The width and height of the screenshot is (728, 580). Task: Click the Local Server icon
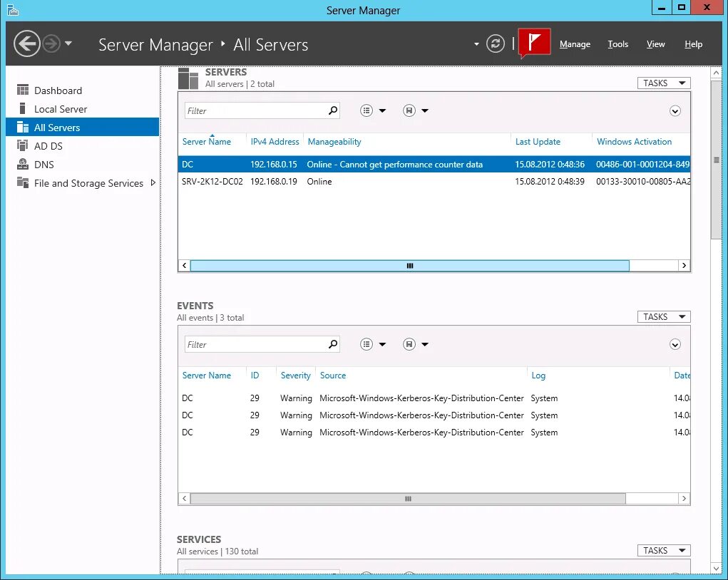click(x=22, y=108)
